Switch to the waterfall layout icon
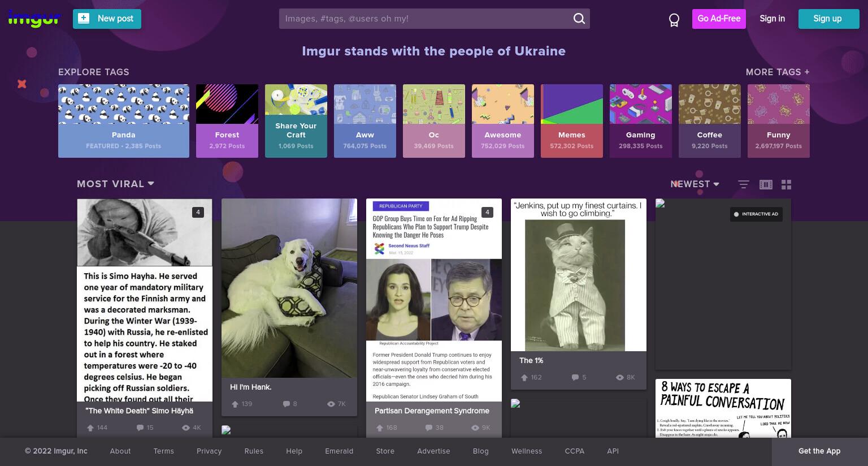Viewport: 868px width, 466px height. [x=766, y=184]
